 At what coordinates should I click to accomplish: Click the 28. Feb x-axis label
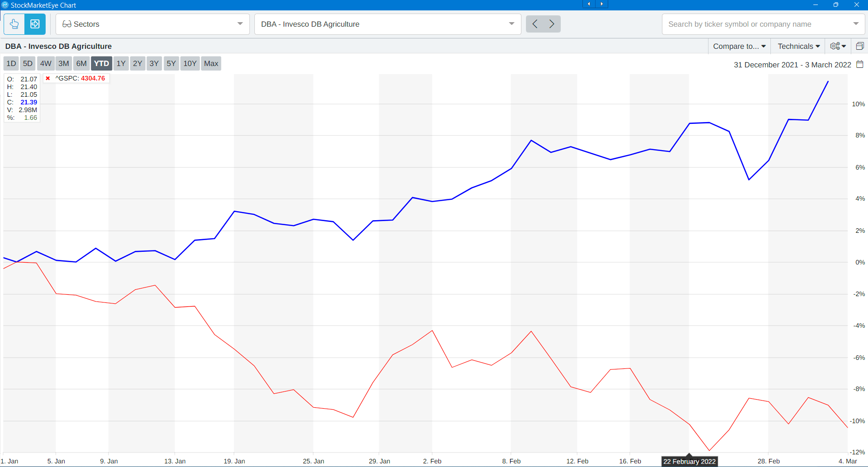(769, 461)
